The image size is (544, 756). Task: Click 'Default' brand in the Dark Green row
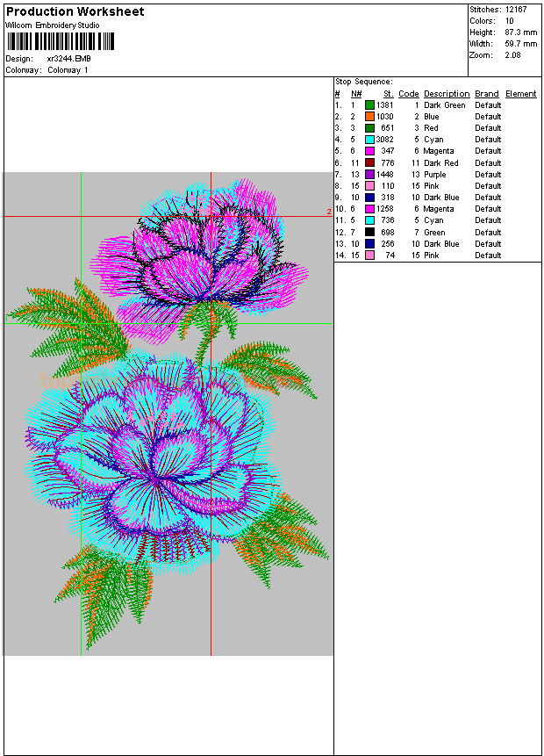point(488,105)
